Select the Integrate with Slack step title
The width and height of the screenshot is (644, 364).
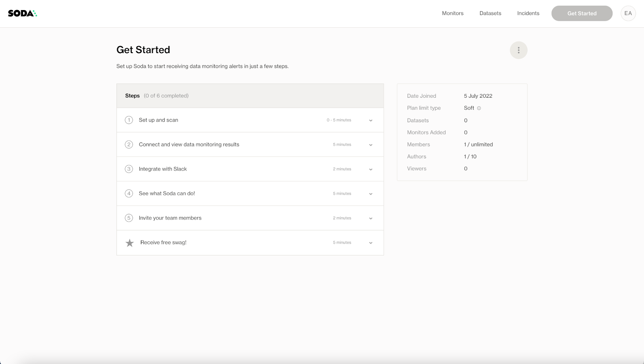163,169
